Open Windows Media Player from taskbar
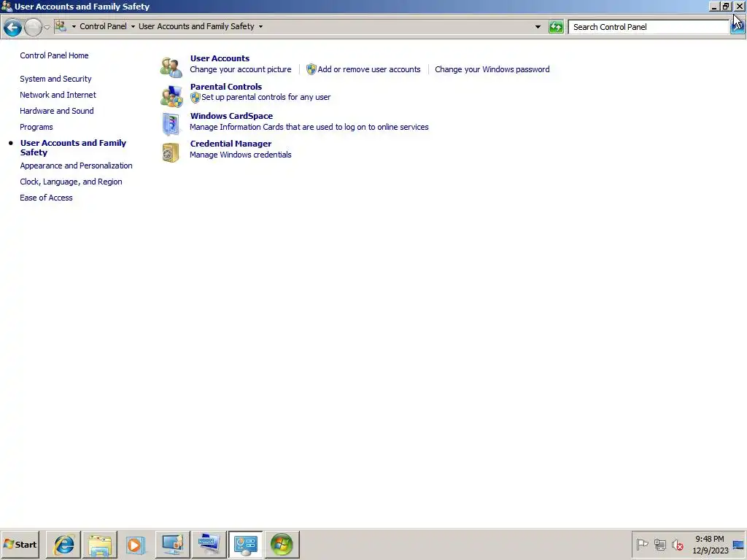This screenshot has height=560, width=747. [136, 544]
